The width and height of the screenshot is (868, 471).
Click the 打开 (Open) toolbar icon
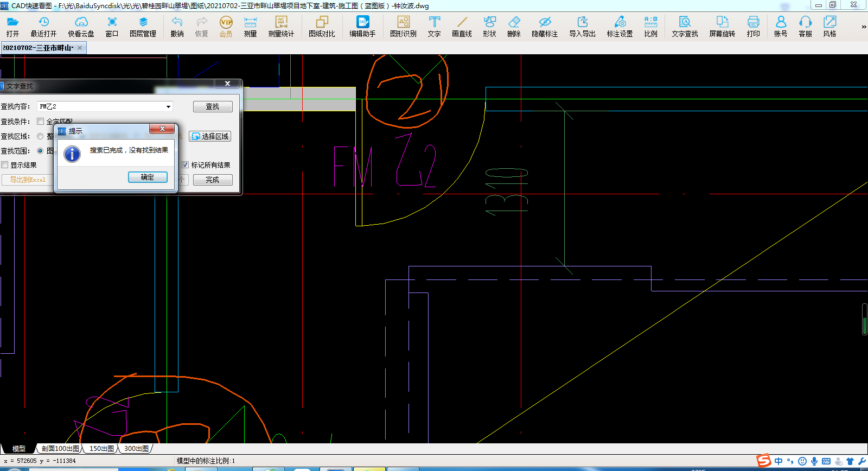(x=12, y=26)
